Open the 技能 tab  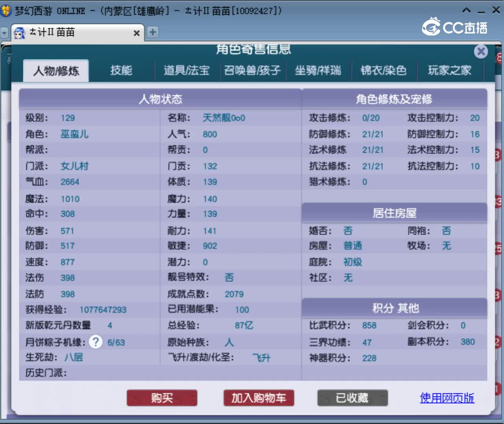tap(121, 70)
